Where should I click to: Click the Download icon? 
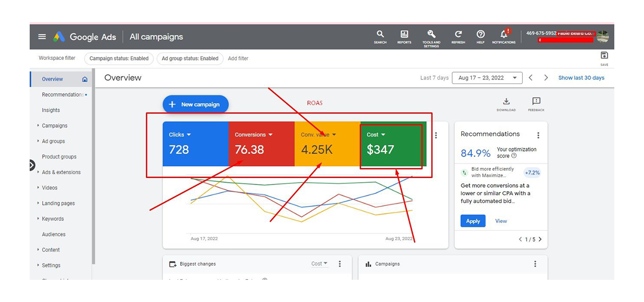(x=506, y=102)
